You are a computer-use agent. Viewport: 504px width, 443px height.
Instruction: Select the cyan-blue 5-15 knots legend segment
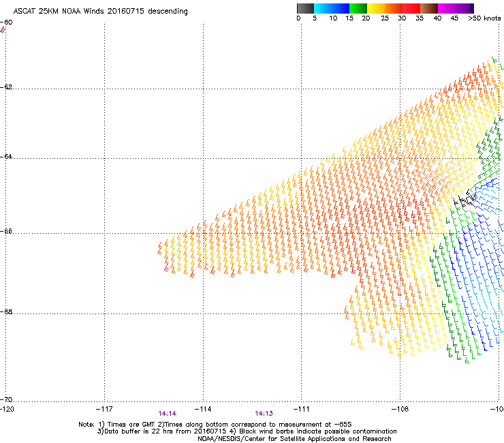[x=332, y=8]
